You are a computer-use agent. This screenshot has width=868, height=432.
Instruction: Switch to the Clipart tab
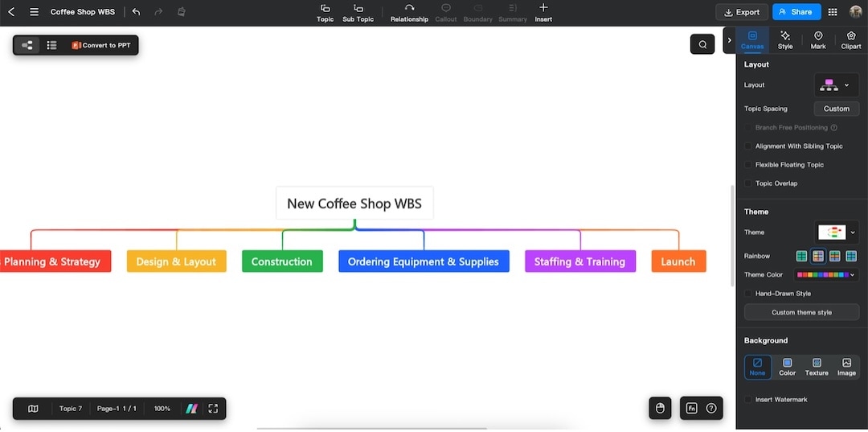click(x=851, y=40)
